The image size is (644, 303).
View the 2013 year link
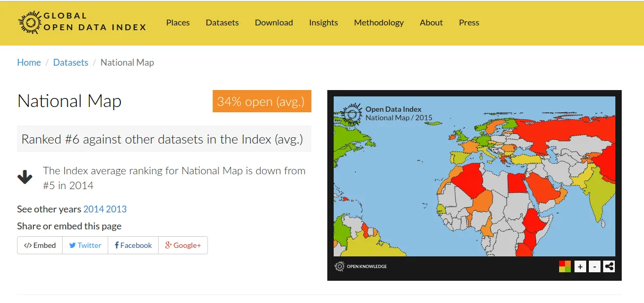point(116,209)
